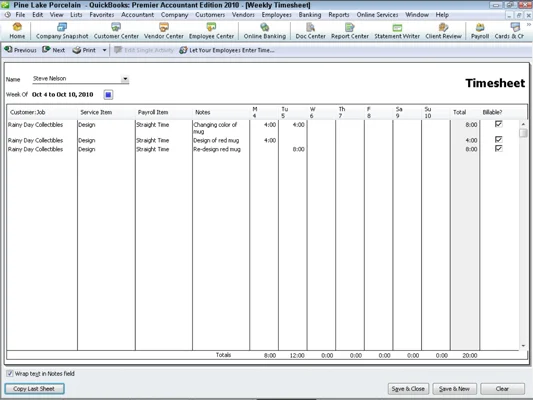Viewport: 533px width, 400px height.
Task: Open the Window menu
Action: coord(417,15)
